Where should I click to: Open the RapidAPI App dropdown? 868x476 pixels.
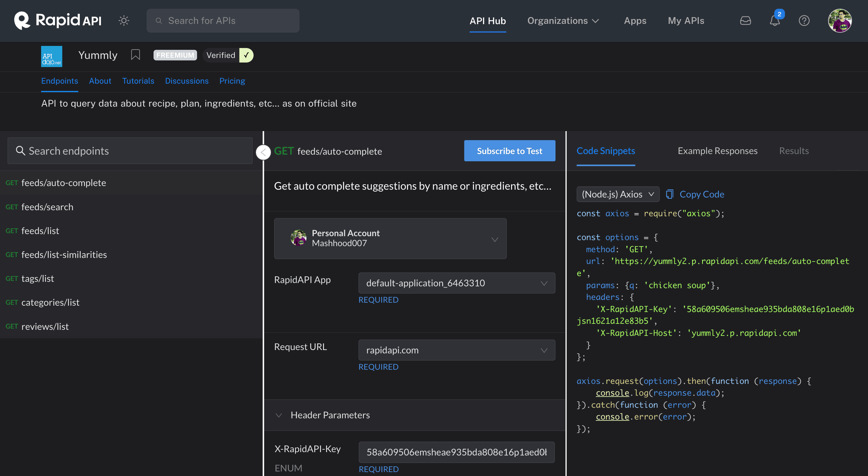tap(457, 283)
